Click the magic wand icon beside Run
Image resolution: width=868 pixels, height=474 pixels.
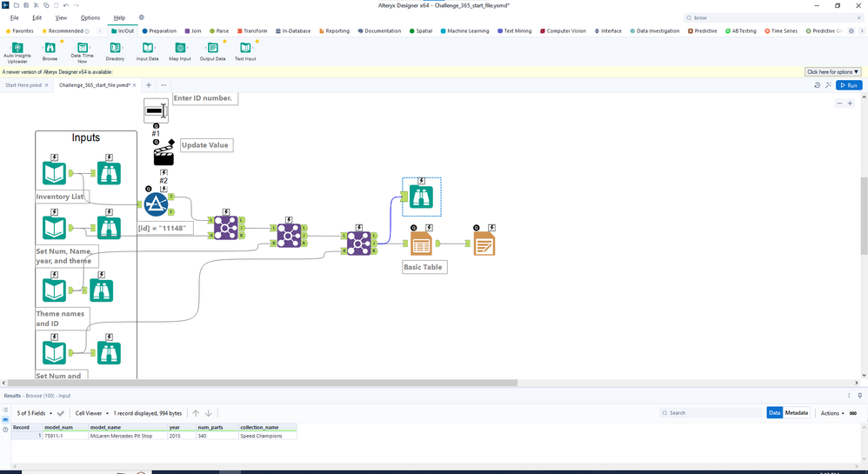point(828,85)
